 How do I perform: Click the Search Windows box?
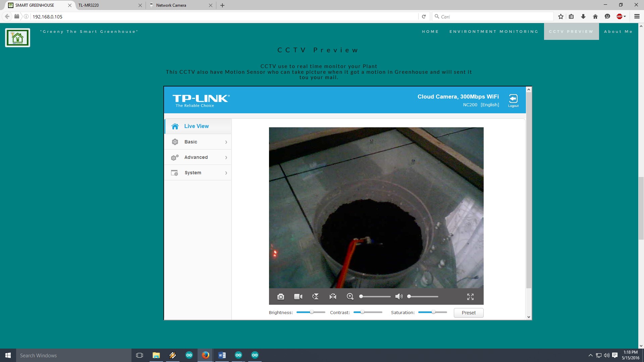74,355
